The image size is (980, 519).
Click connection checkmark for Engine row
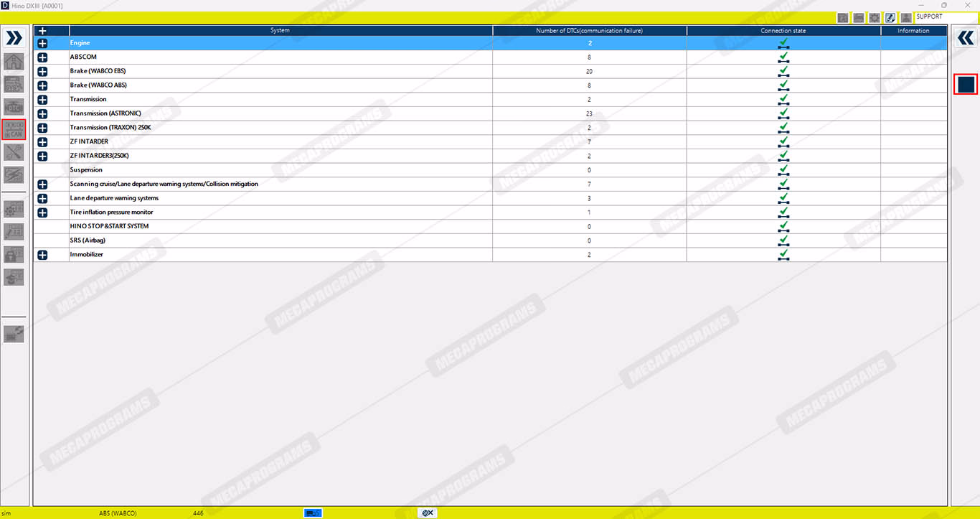pyautogui.click(x=783, y=44)
